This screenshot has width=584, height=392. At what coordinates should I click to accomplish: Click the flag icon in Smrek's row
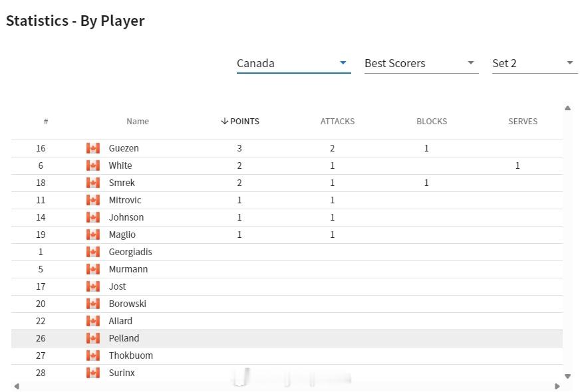coord(93,183)
